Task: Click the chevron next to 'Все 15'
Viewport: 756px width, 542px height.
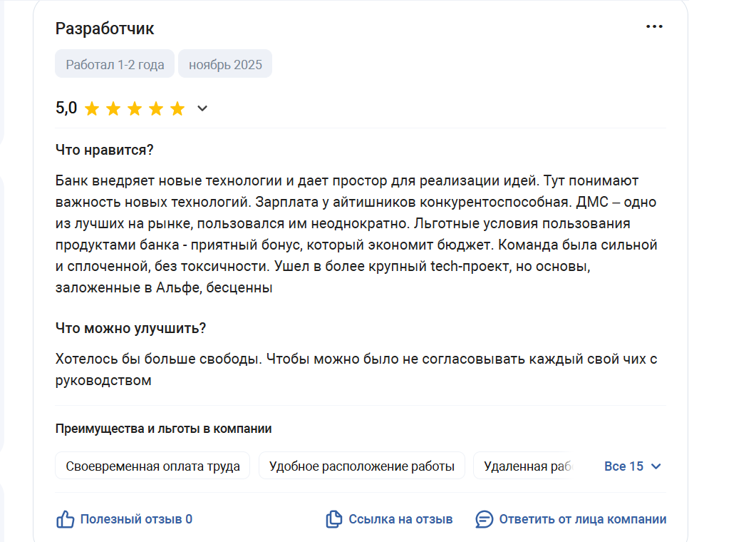Action: pos(656,466)
